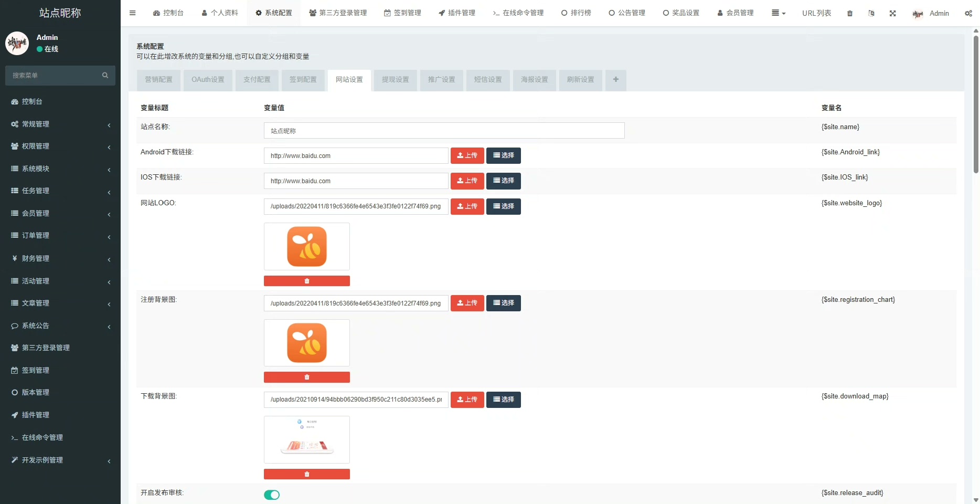The height and width of the screenshot is (504, 980).
Task: Click the trash icon in the top bar
Action: point(850,13)
